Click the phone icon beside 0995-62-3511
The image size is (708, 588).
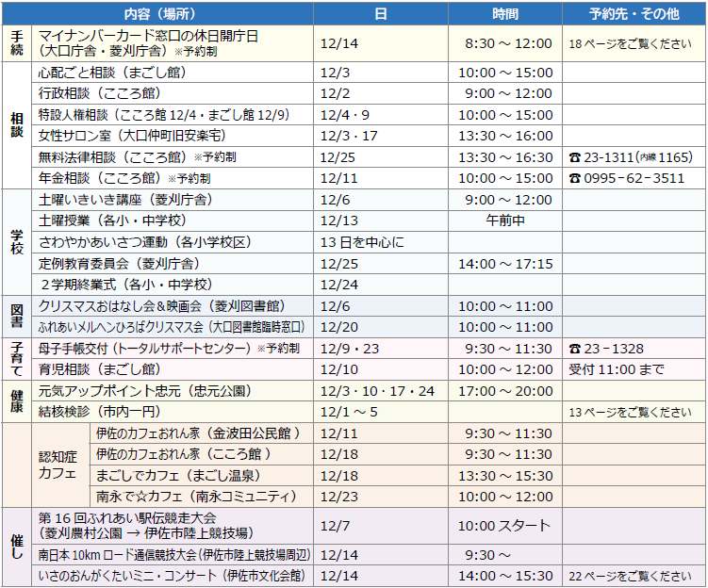574,178
